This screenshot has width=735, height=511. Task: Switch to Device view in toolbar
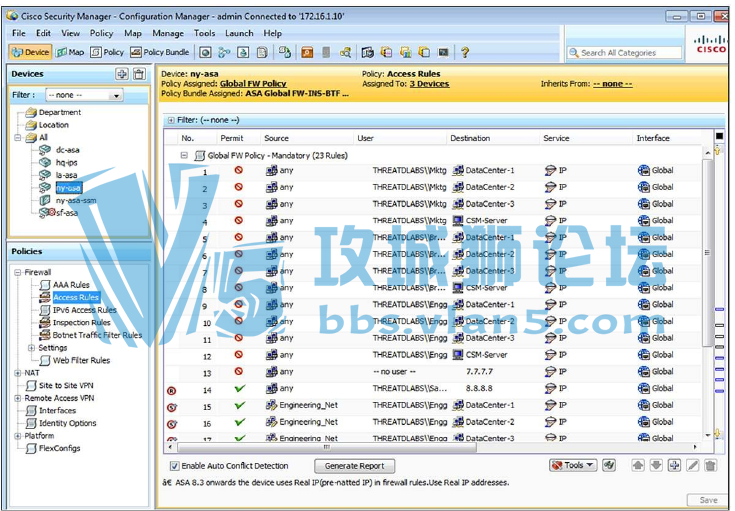(30, 52)
